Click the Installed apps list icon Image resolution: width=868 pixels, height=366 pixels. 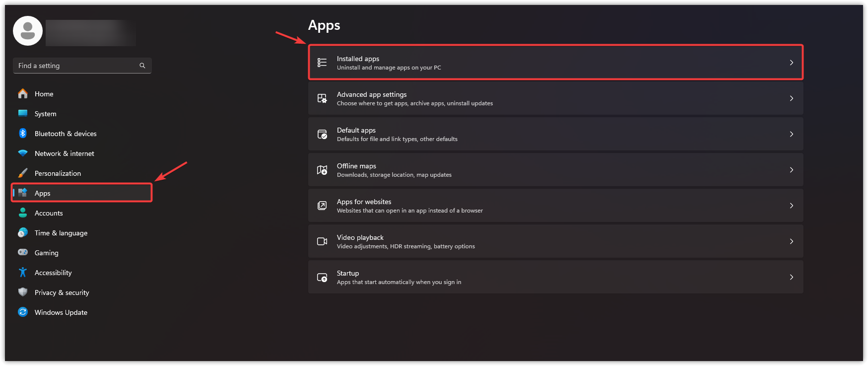point(322,63)
